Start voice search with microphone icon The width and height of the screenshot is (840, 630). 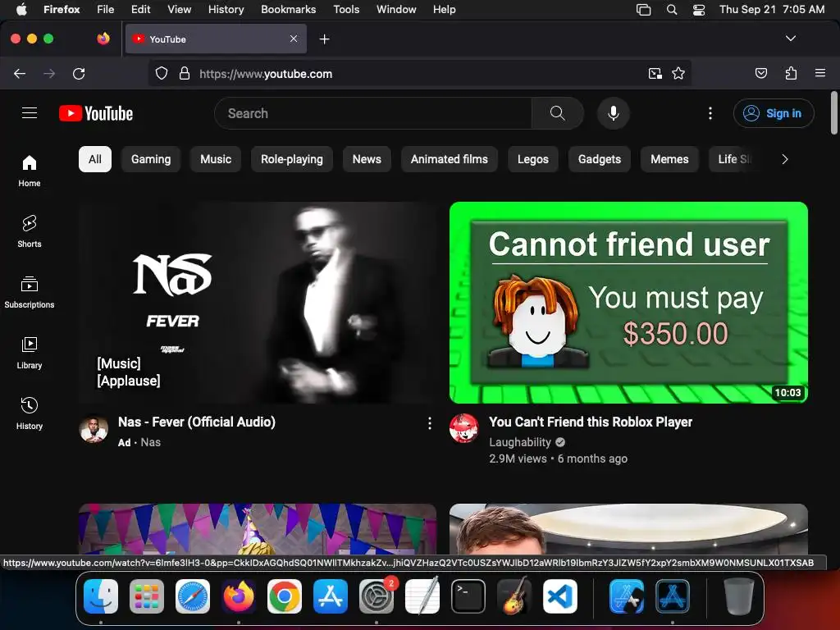tap(614, 113)
